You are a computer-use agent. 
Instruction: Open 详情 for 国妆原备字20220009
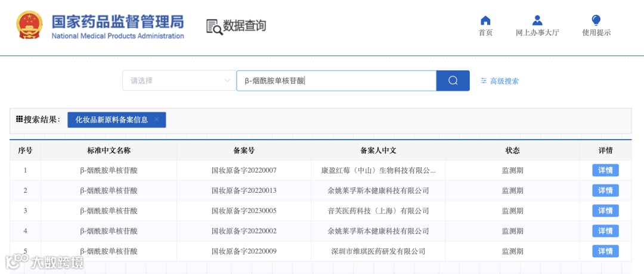[x=605, y=251]
